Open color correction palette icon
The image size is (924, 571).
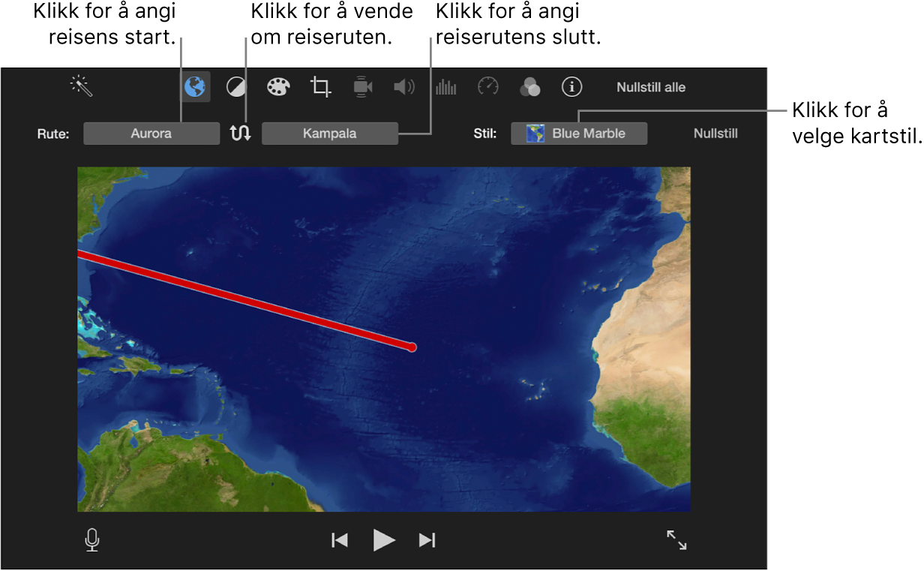pos(278,87)
